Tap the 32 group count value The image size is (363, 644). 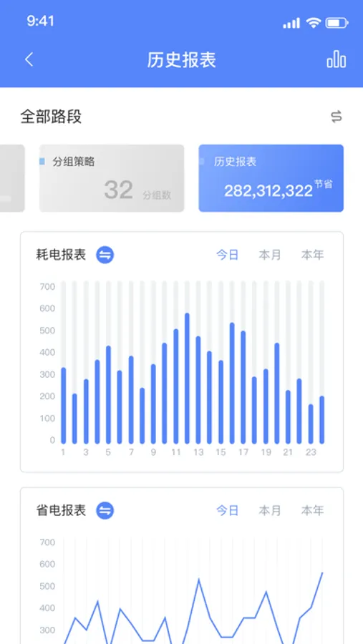pyautogui.click(x=119, y=190)
